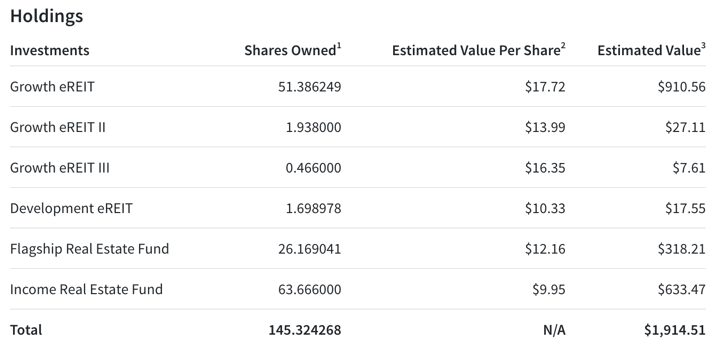Viewport: 720px width, 360px height.
Task: Click footnote 2 after Estimated Value Per Share
Action: point(563,46)
